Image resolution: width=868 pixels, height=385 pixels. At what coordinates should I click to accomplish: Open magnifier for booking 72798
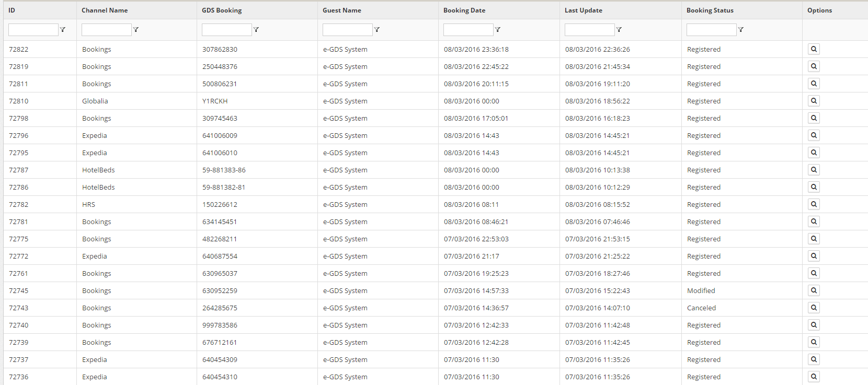pos(814,118)
